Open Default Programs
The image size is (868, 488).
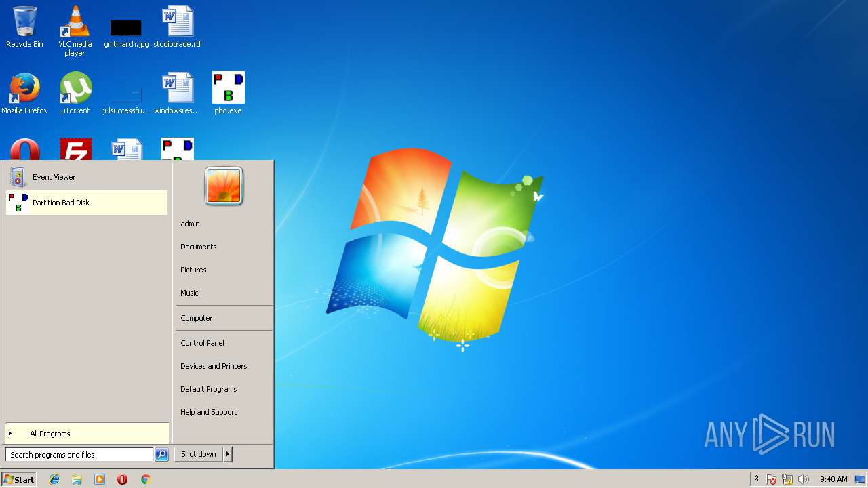tap(208, 389)
